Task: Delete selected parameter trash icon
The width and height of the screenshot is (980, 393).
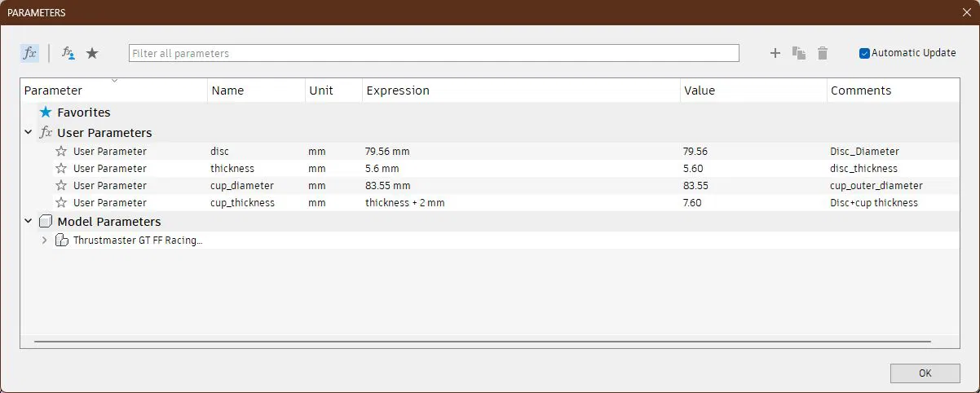Action: click(x=823, y=53)
